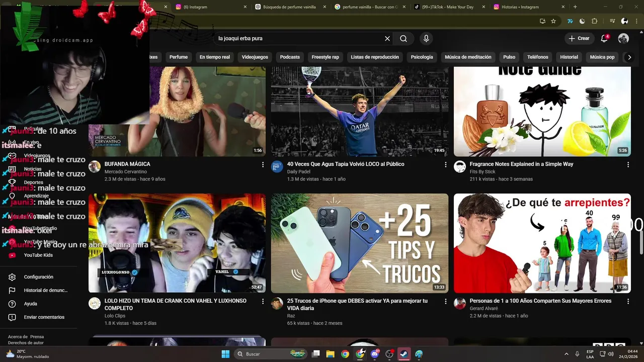Open YouTube notifications bell
644x362 pixels.
tap(605, 38)
